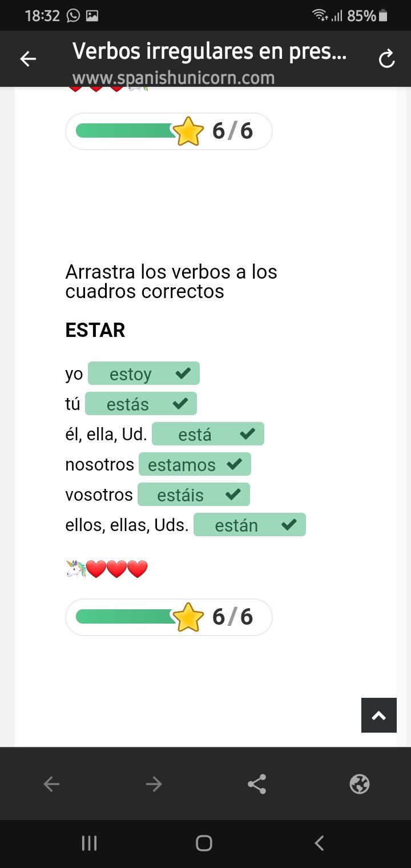This screenshot has height=868, width=411.
Task: Tap the lower 6/6 progress bar
Action: pyautogui.click(x=126, y=617)
